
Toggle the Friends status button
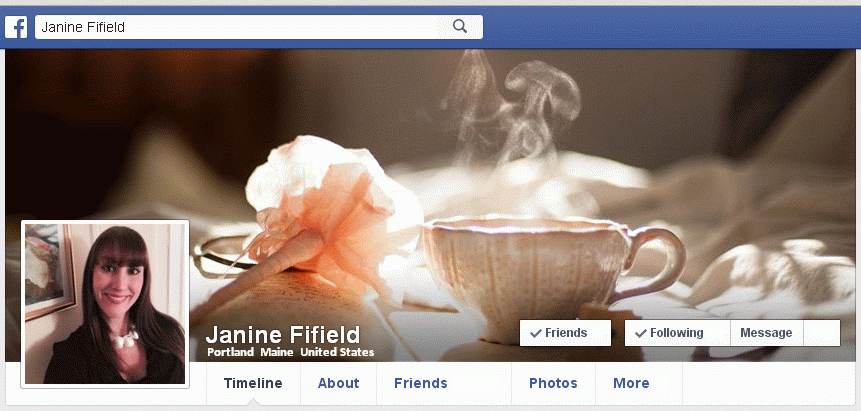pos(565,333)
